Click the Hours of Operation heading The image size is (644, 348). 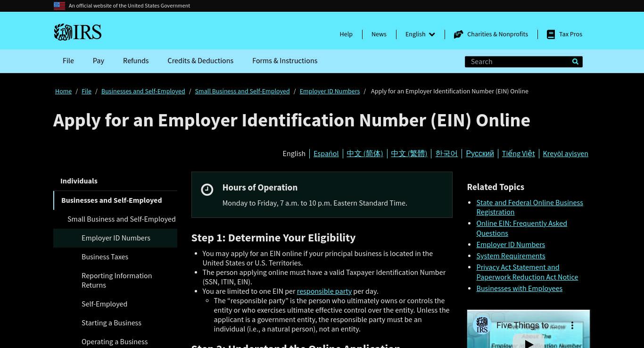pos(260,188)
